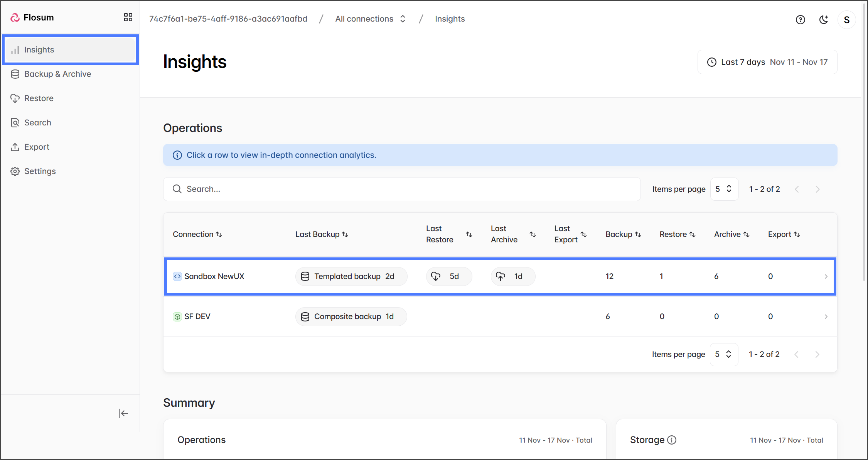Collapse the sidebar with arrow icon
Viewport: 868px width, 460px height.
[x=123, y=413]
